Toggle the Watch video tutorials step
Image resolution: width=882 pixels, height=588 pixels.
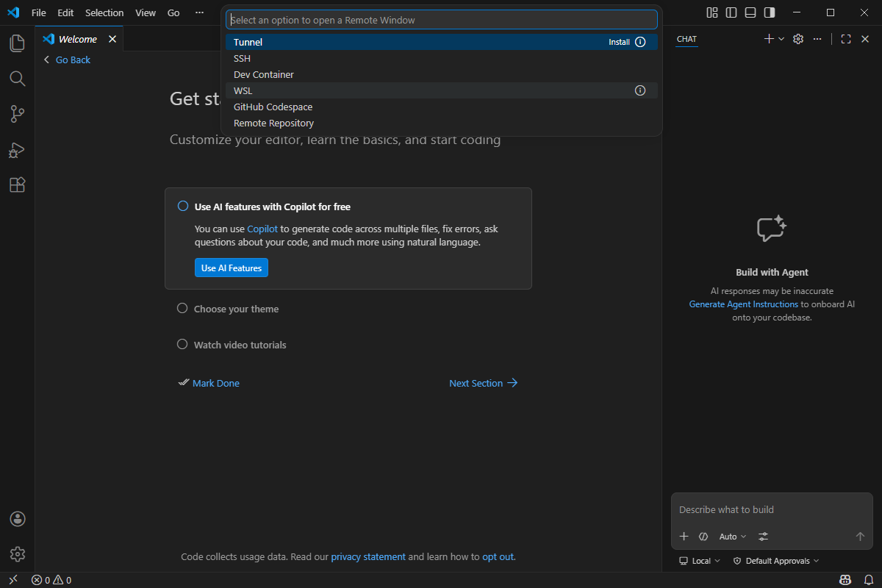(x=182, y=345)
